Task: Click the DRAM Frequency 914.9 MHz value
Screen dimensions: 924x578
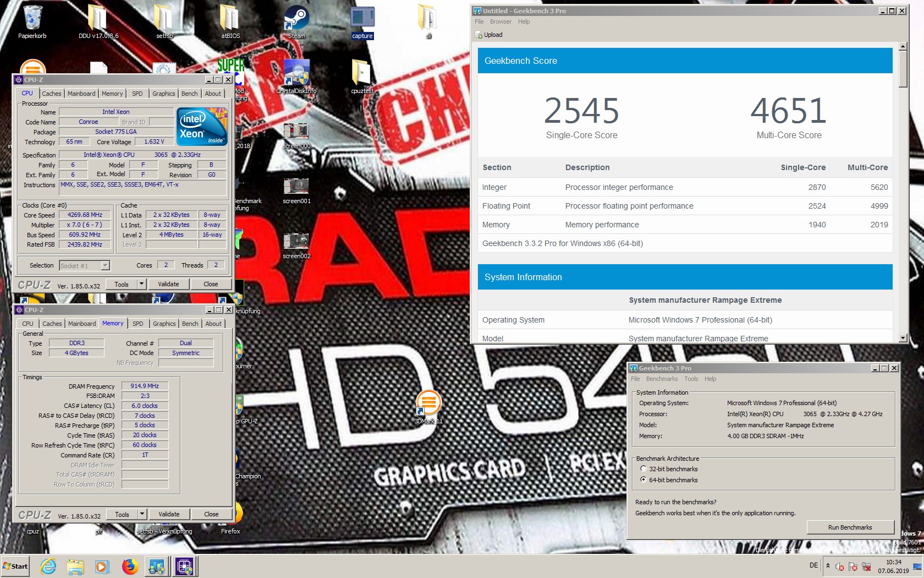Action: [145, 386]
